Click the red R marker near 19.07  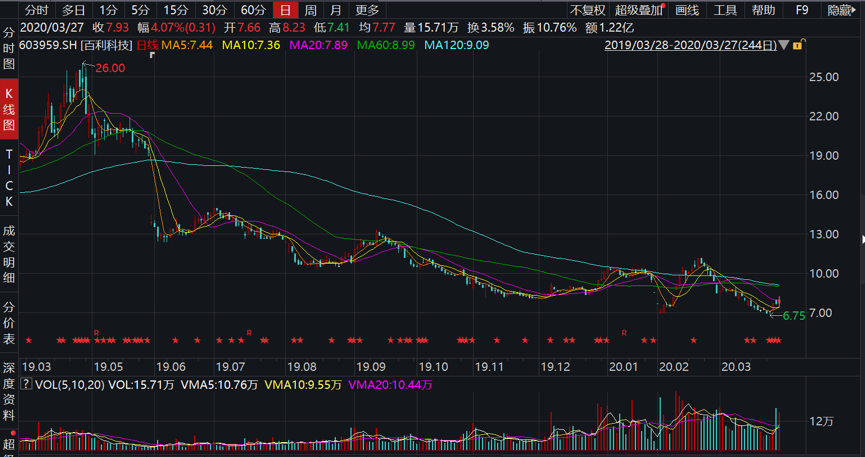pos(249,332)
